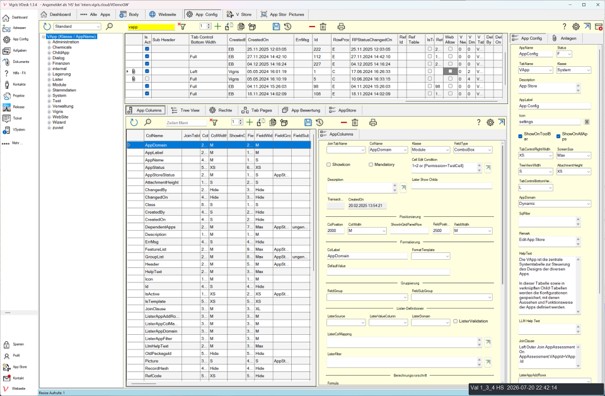605x396 pixels.
Task: Open App Store in the left sidebar
Action: (14, 367)
